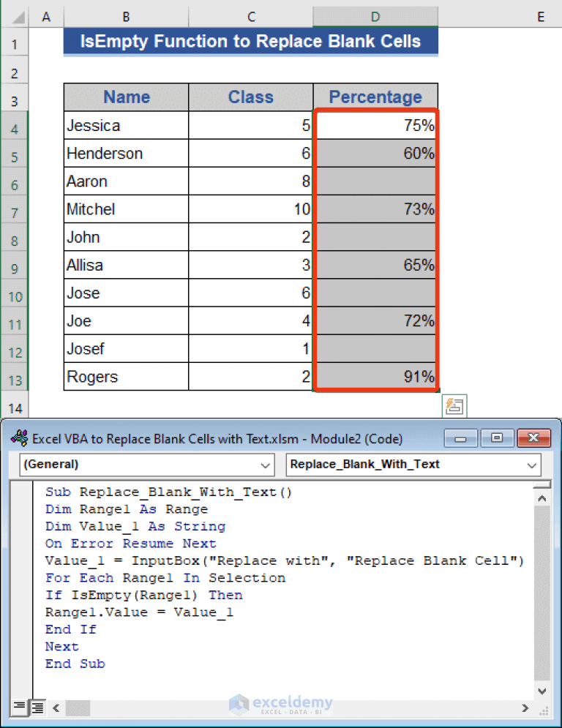562x728 pixels.
Task: Click the Name header cell
Action: pyautogui.click(x=127, y=97)
